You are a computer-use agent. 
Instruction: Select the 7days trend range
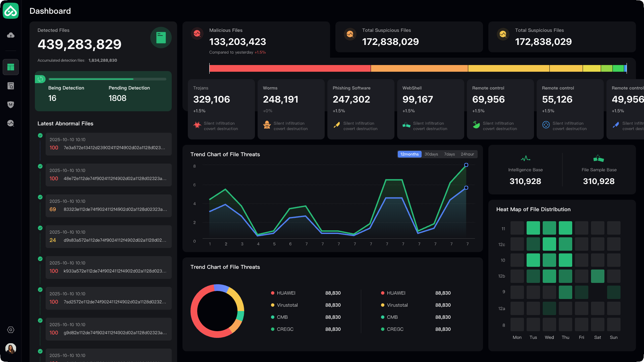pos(449,154)
